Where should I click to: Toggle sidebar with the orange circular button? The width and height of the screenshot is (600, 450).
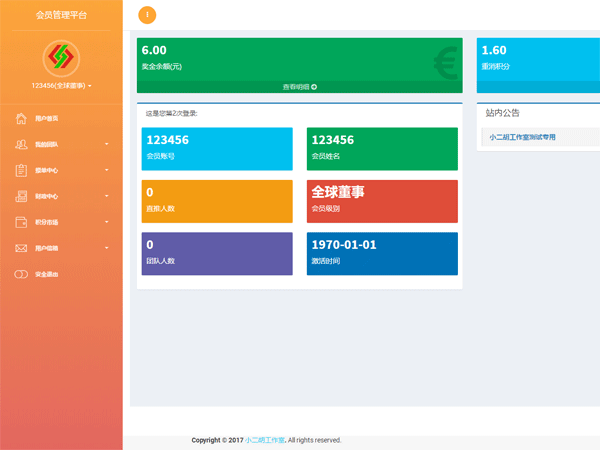pyautogui.click(x=148, y=15)
